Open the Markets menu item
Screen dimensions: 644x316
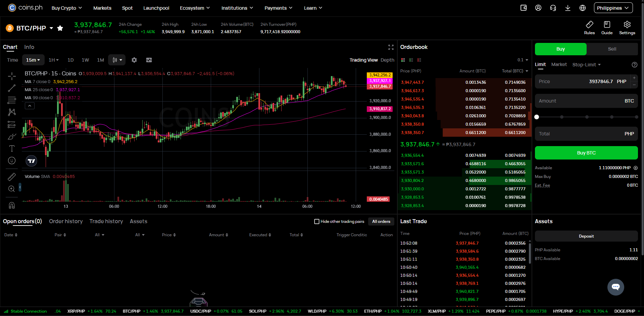[102, 8]
